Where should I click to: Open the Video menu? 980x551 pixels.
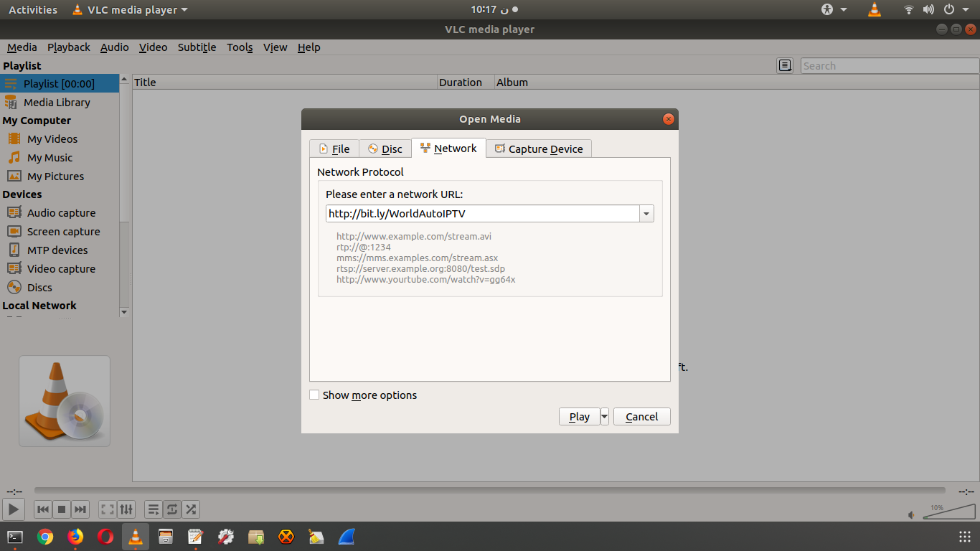[154, 47]
